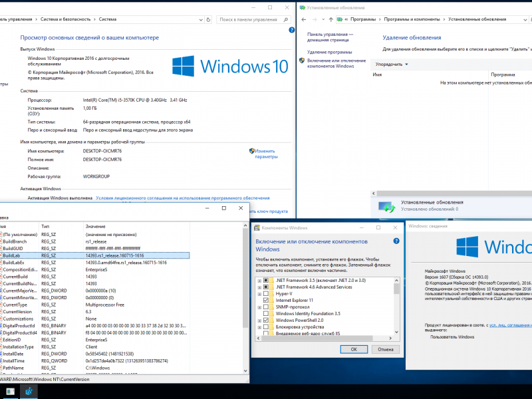Go back in Installed Updates window

pyautogui.click(x=304, y=19)
